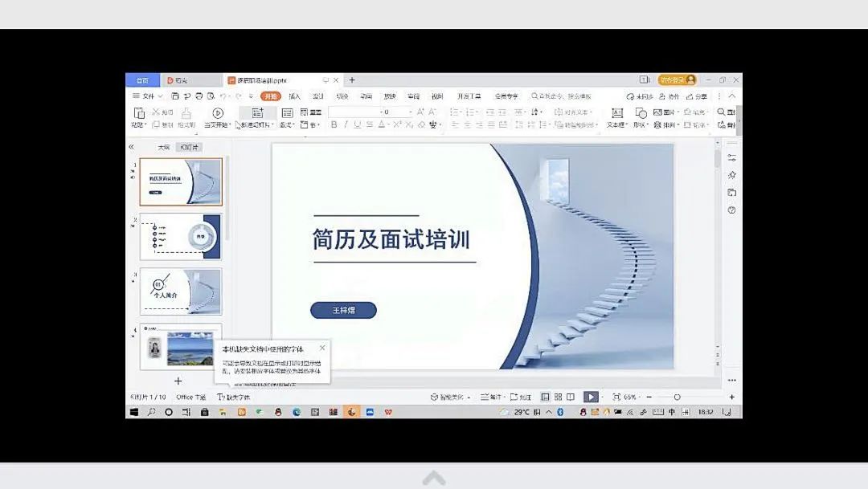
Task: Open the object properties icon in right sidebar
Action: click(732, 157)
